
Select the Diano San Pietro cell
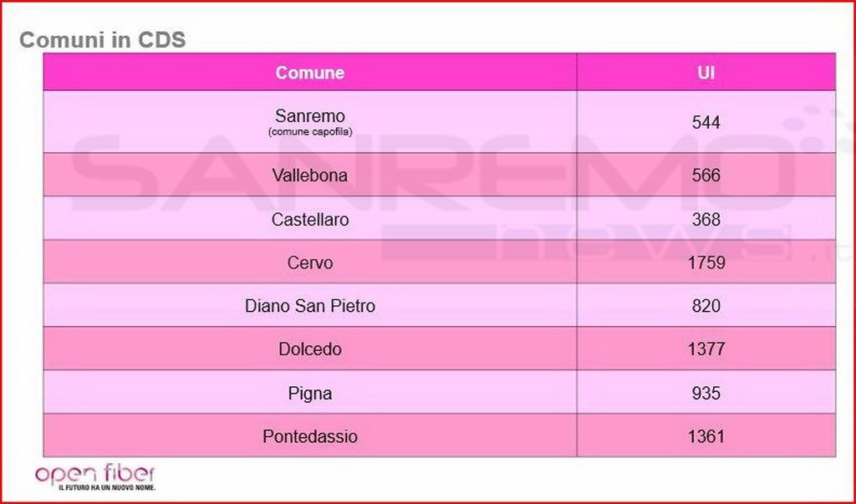[310, 305]
